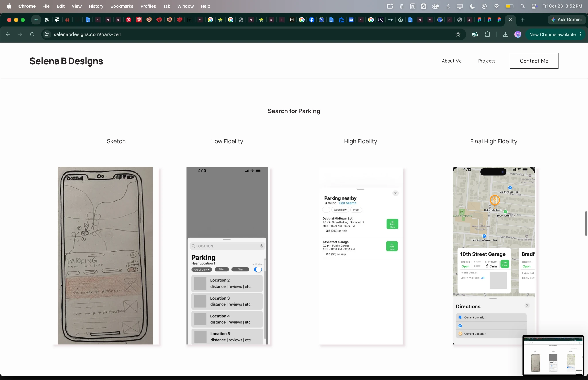
Task: Click the Contact Me button
Action: point(534,61)
